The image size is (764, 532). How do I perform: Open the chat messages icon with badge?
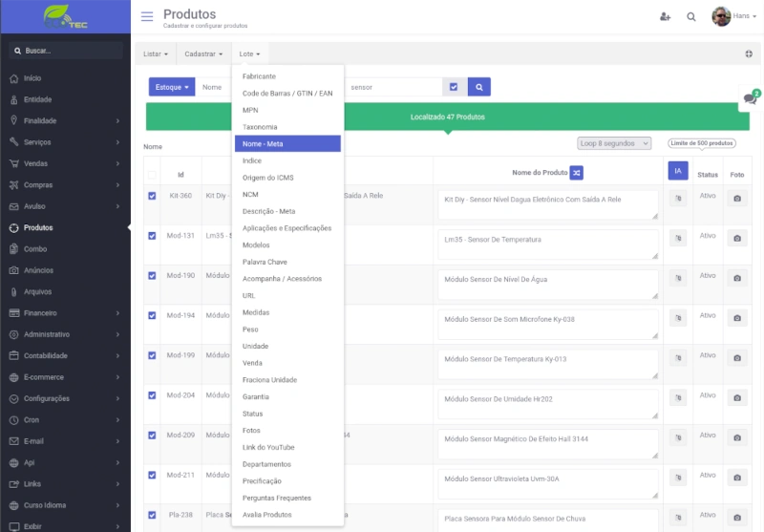coord(750,99)
